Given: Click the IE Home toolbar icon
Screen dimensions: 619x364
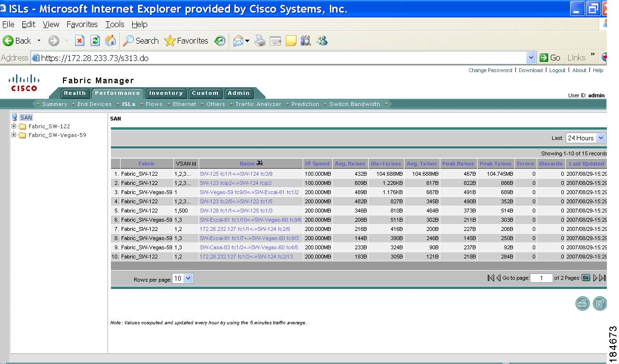Looking at the screenshot, I should (x=110, y=41).
